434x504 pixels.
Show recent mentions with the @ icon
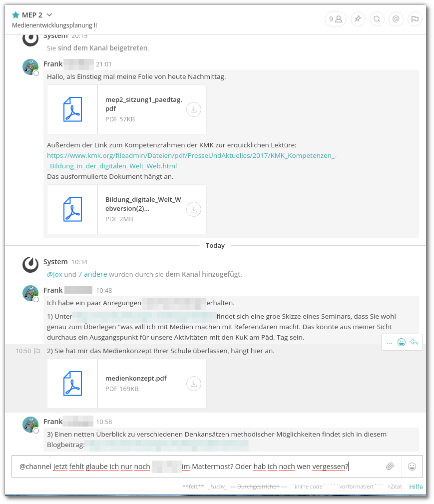click(x=396, y=19)
